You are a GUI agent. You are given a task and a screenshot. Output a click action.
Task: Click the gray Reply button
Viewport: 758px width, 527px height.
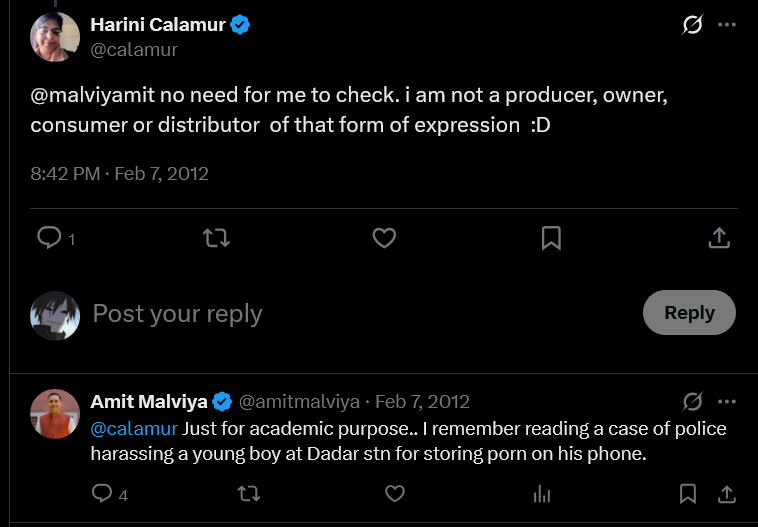pos(689,312)
